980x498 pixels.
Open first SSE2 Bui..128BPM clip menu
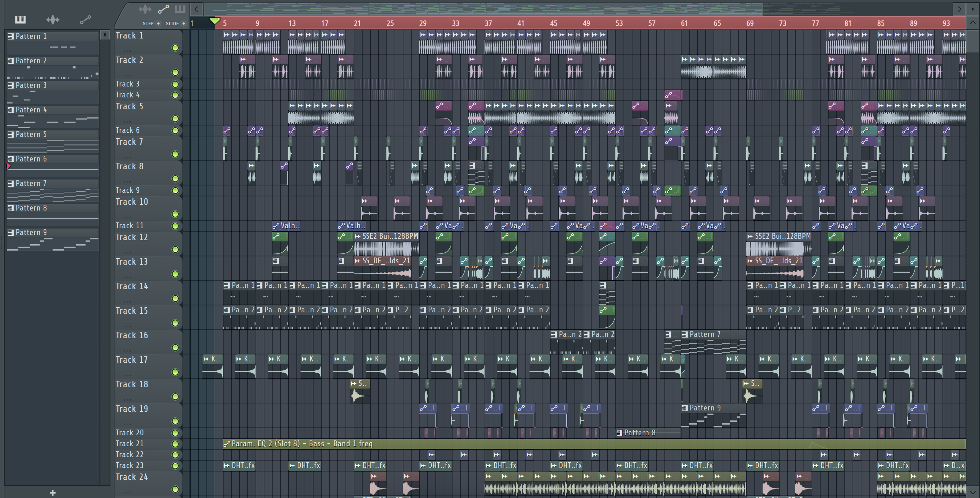[x=357, y=236]
